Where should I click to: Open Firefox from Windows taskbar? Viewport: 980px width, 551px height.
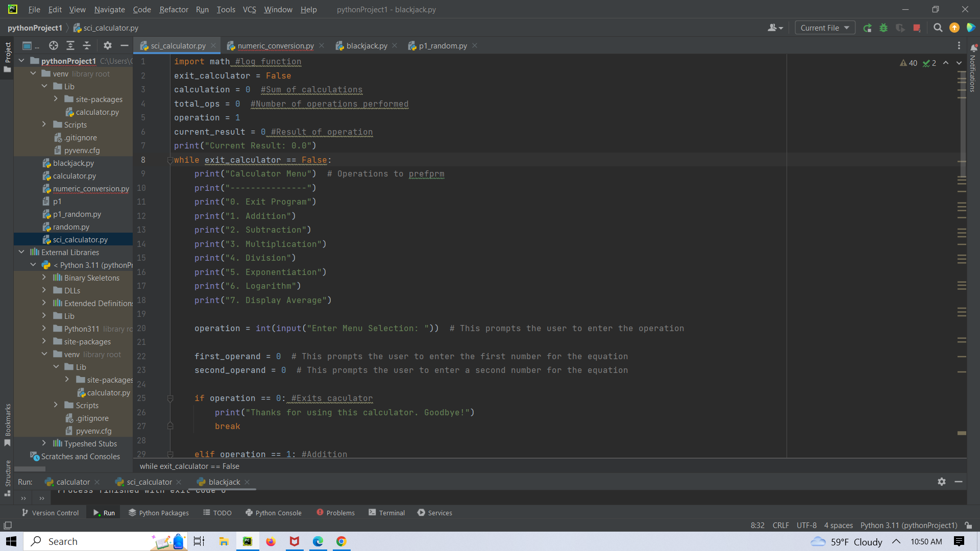tap(271, 541)
